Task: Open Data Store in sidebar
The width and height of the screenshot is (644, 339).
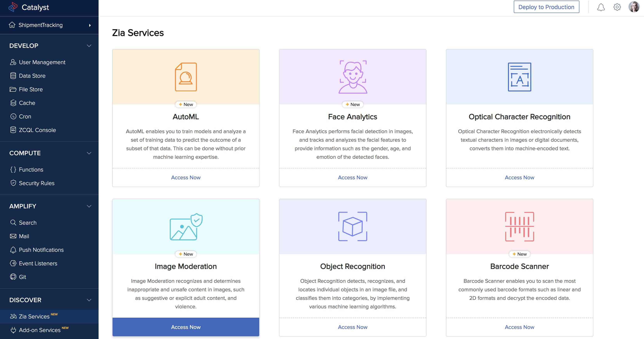Action: [32, 76]
